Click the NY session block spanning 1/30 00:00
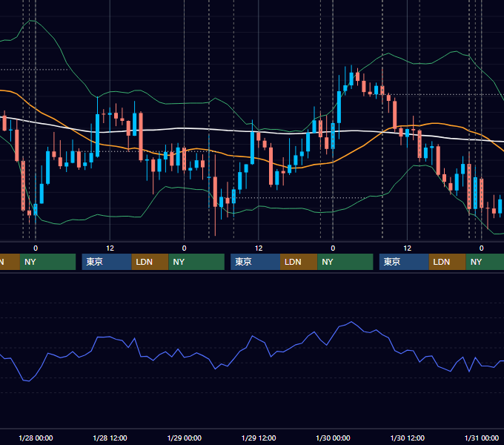 click(x=345, y=262)
